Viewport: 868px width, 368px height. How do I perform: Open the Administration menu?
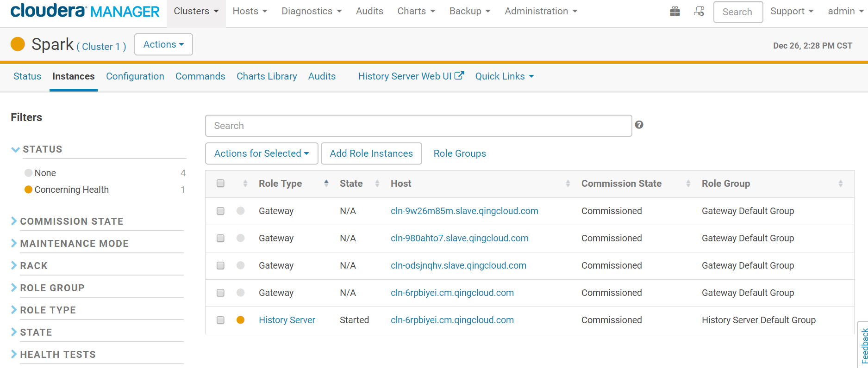541,11
